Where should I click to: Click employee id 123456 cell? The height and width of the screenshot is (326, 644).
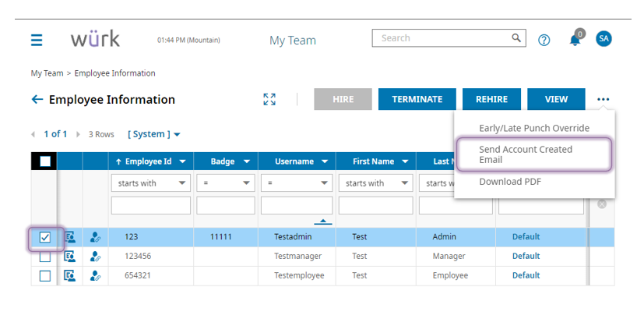pyautogui.click(x=138, y=256)
